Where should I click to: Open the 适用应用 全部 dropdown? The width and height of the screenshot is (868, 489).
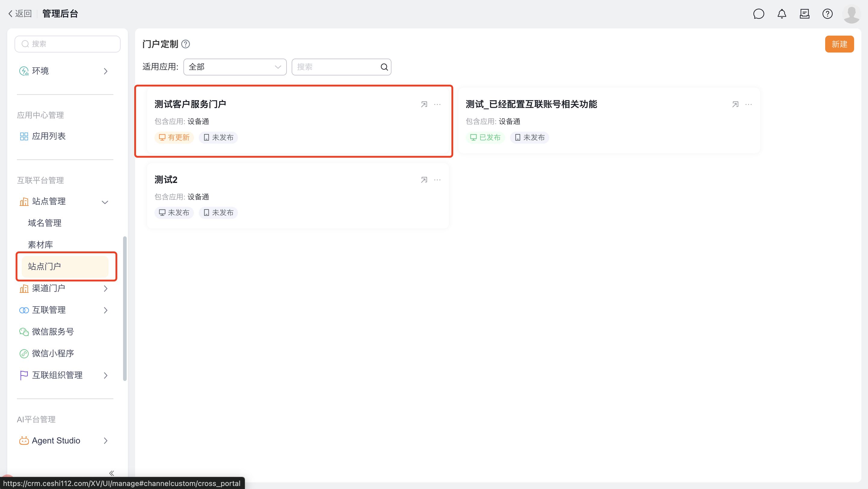235,67
